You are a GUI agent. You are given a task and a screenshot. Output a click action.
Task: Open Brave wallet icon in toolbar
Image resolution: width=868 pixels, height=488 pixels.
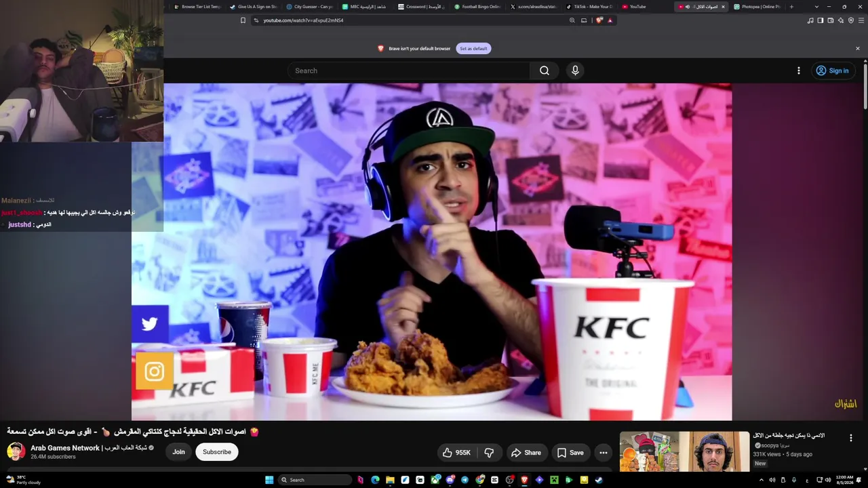831,20
